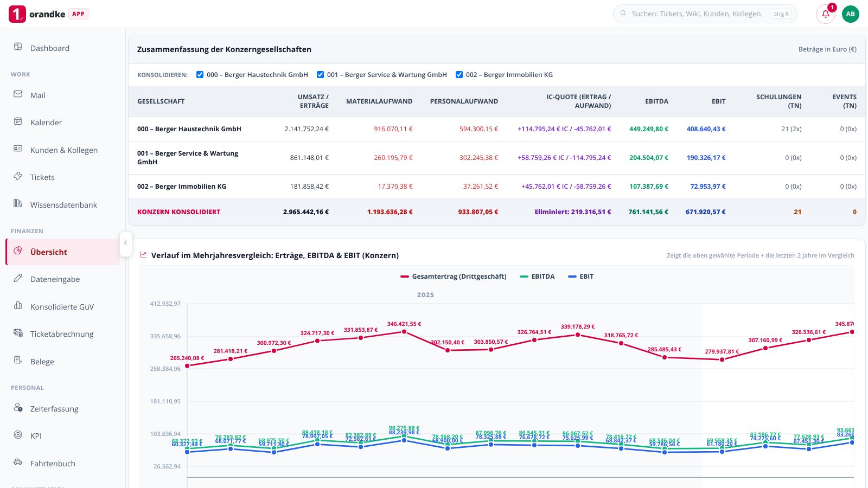The width and height of the screenshot is (868, 488).
Task: Click the 2.141.752,24 € Umsatz value
Action: [307, 129]
